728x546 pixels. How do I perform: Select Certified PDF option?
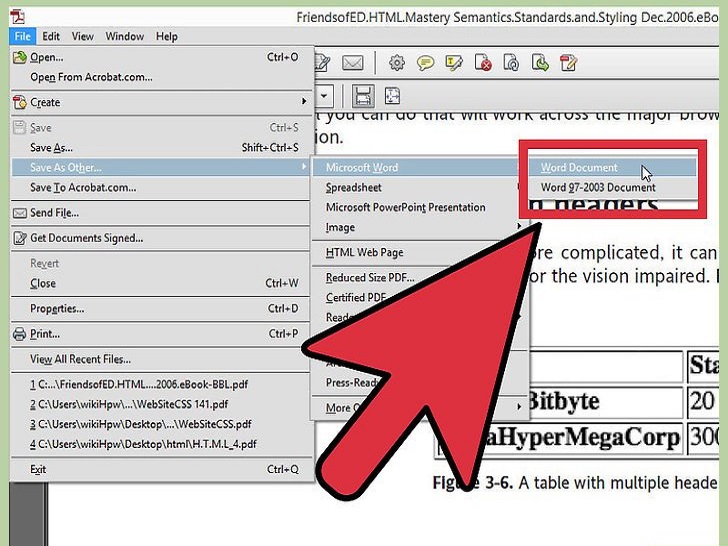(x=356, y=298)
